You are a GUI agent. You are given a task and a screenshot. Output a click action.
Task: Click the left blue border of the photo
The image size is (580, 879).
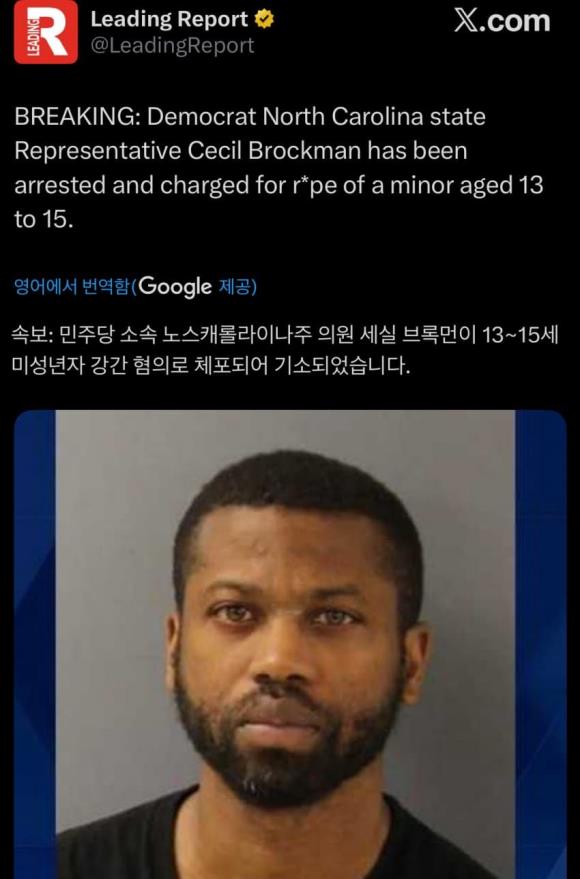[35, 645]
